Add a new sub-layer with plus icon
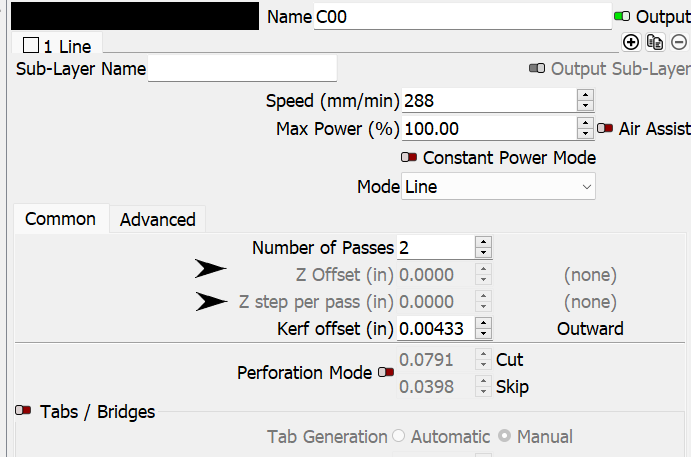691x457 pixels. 631,42
